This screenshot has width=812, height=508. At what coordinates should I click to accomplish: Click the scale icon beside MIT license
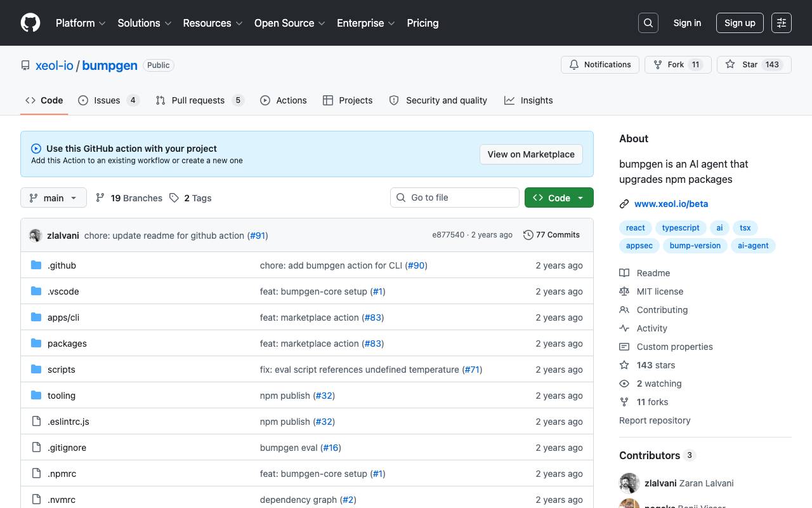coord(624,291)
